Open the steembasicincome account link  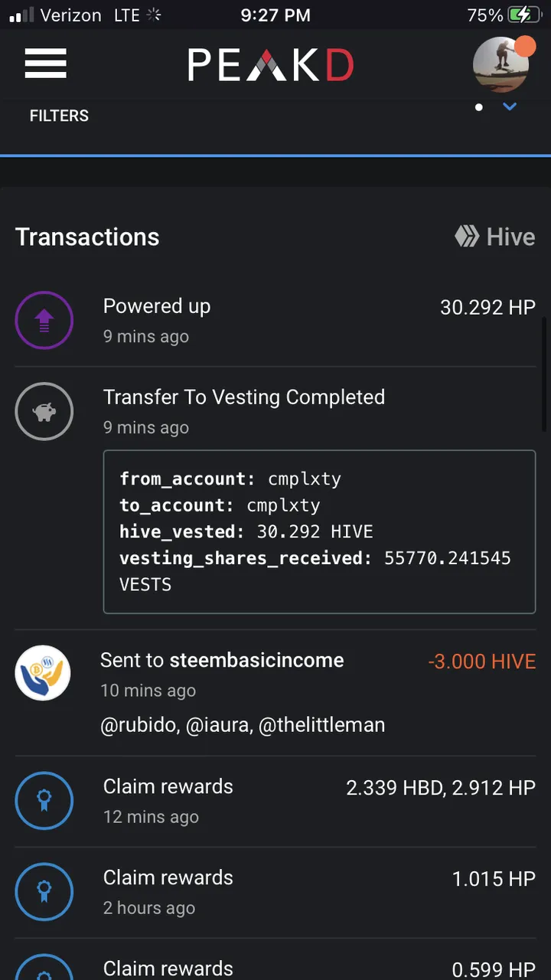(256, 660)
